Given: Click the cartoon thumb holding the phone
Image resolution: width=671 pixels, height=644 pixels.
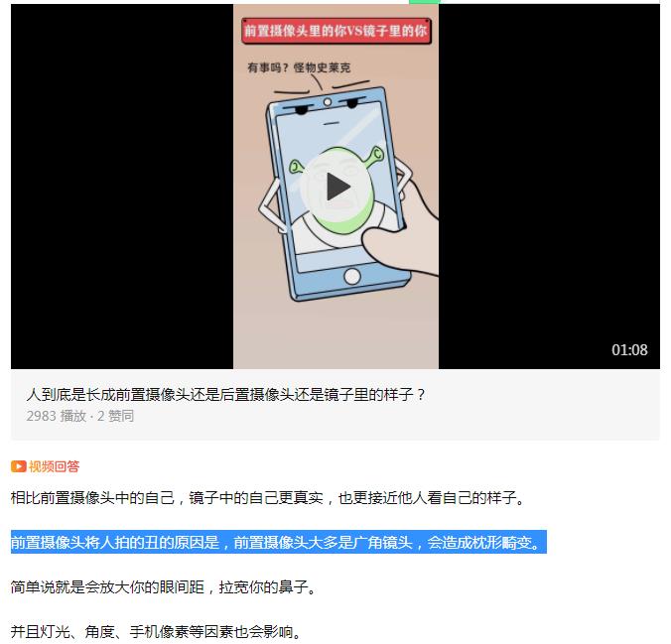Looking at the screenshot, I should click(398, 249).
